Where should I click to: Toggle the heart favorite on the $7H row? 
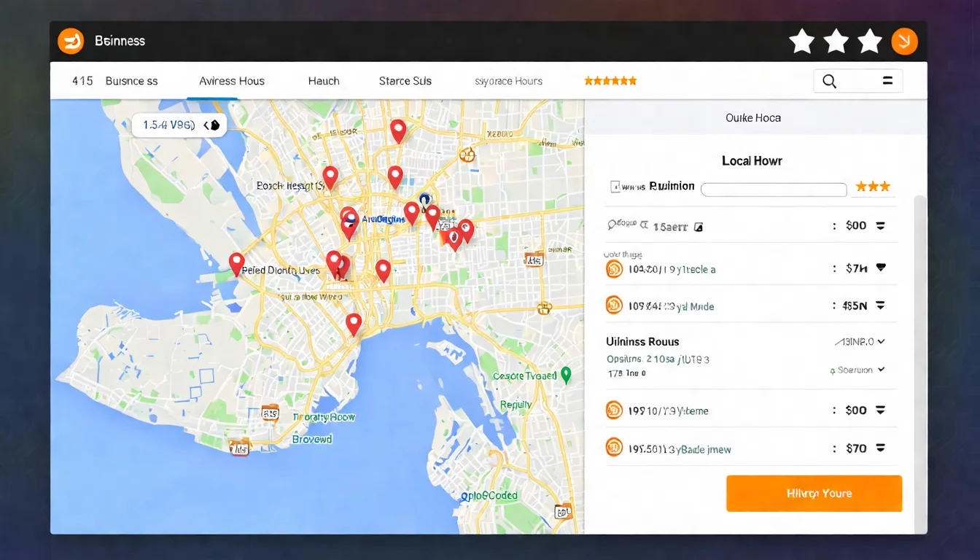(x=881, y=268)
